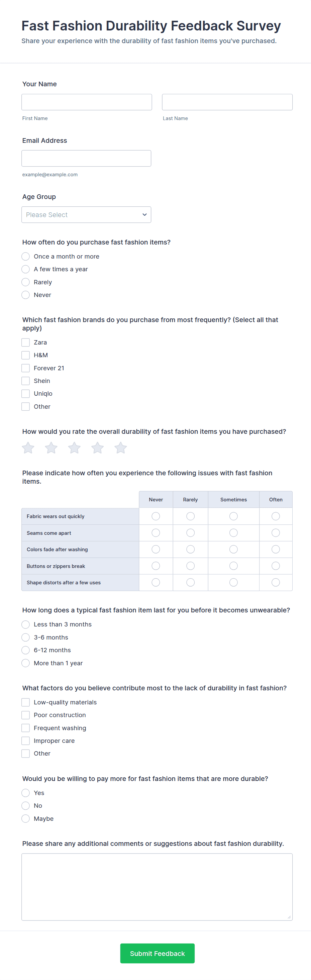This screenshot has width=311, height=980.
Task: Mark 'Sometimes' for seams come apart
Action: pos(233,532)
